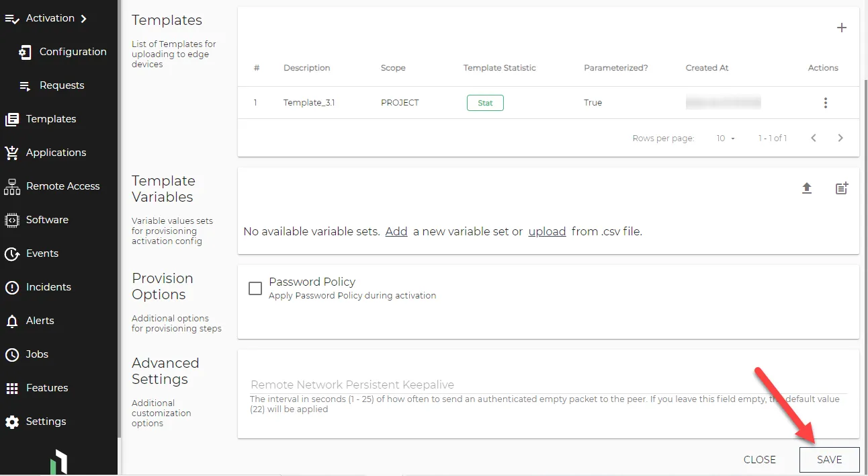The width and height of the screenshot is (868, 476).
Task: Open Jobs from the sidebar
Action: tap(37, 354)
